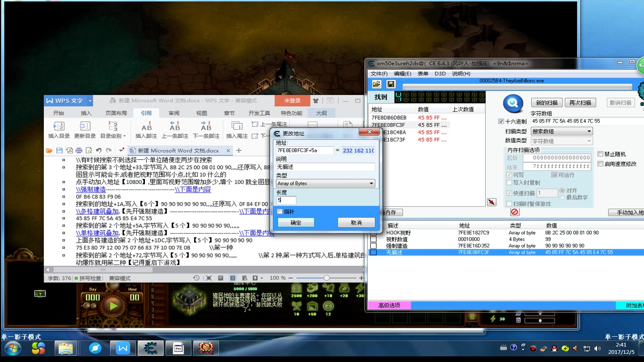This screenshot has width=644, height=362.
Task: Check the 写入时复制 checkbox
Action: pyautogui.click(x=509, y=183)
